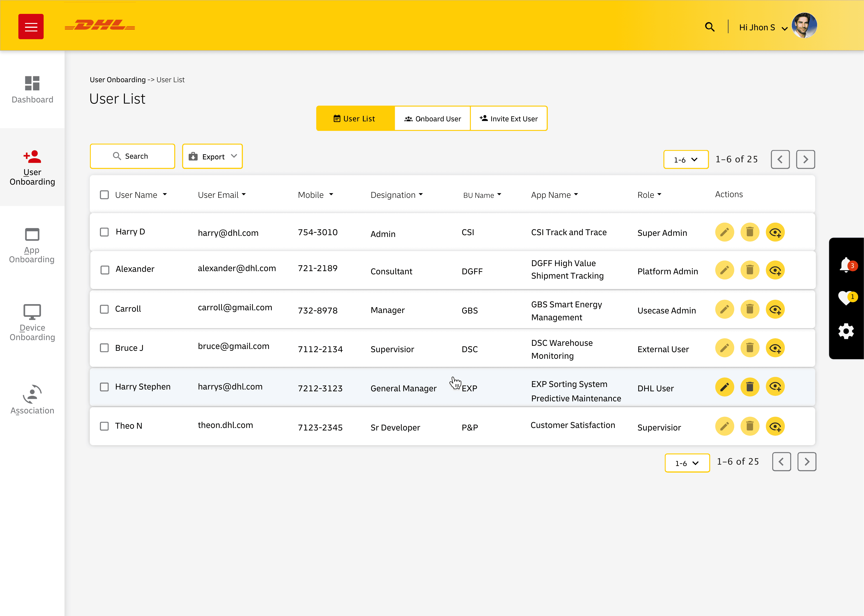Open the bottom 1-6 page size dropdown

click(x=687, y=463)
